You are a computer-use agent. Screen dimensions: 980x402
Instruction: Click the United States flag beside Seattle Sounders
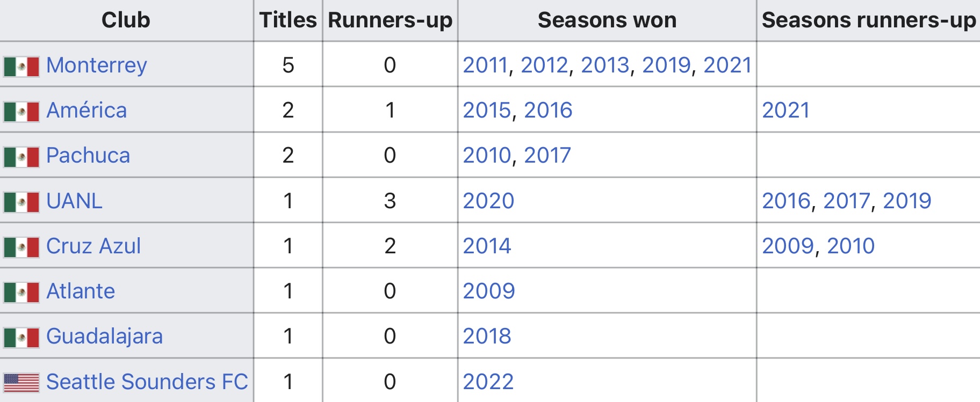pyautogui.click(x=21, y=383)
